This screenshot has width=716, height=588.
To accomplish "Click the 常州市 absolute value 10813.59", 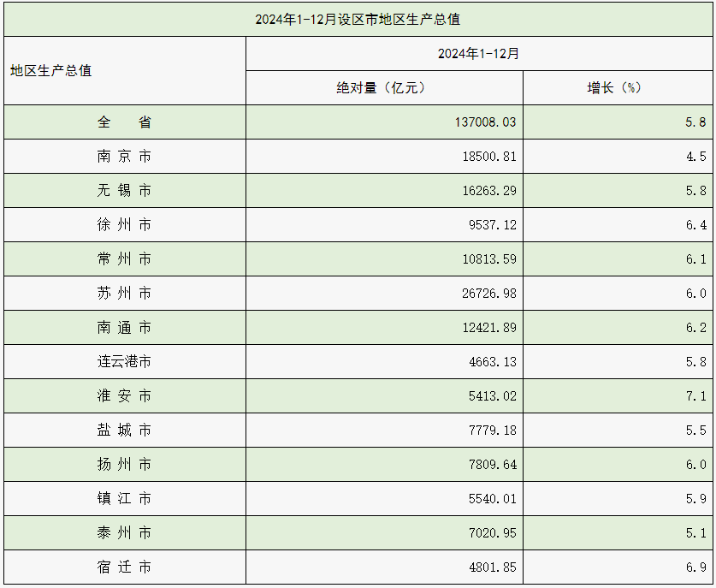I will click(x=489, y=258).
